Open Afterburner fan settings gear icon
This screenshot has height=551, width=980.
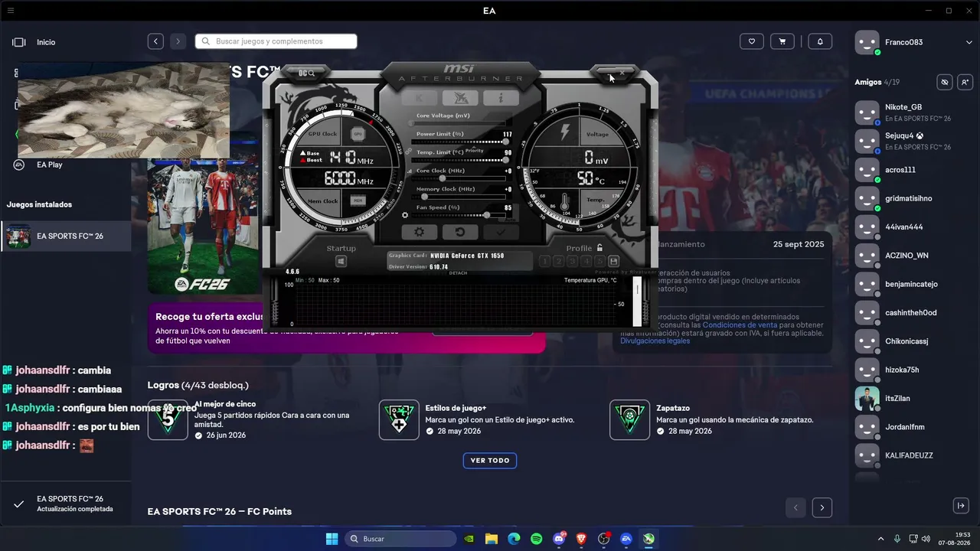(x=405, y=215)
